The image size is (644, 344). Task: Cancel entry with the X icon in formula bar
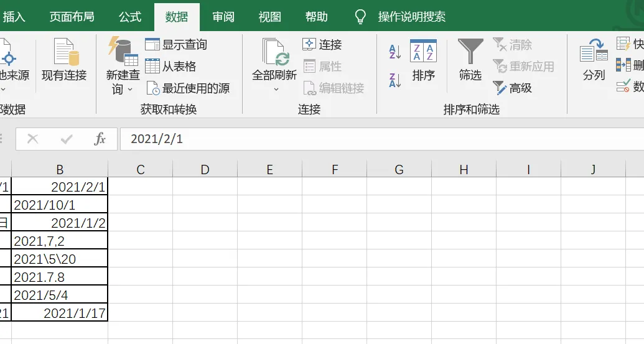click(32, 139)
